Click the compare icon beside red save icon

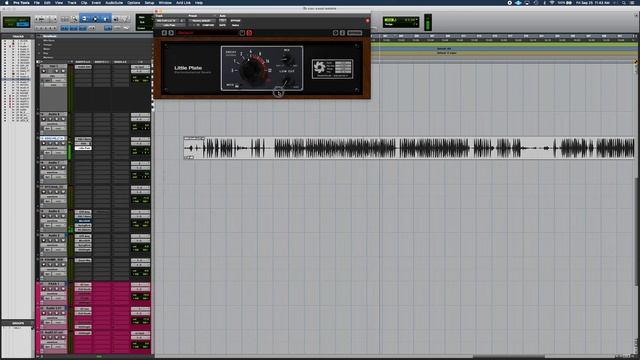point(242,33)
